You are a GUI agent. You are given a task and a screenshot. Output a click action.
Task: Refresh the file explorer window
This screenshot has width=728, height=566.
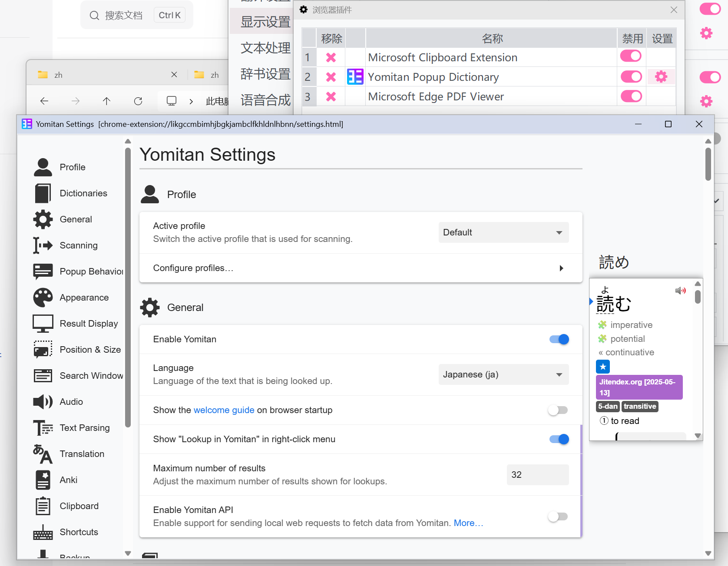pos(138,101)
